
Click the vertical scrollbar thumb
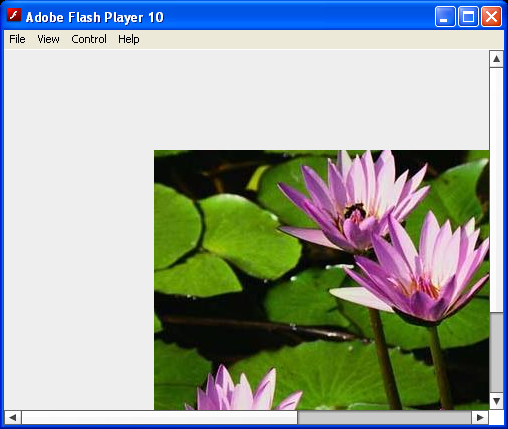pos(496,190)
